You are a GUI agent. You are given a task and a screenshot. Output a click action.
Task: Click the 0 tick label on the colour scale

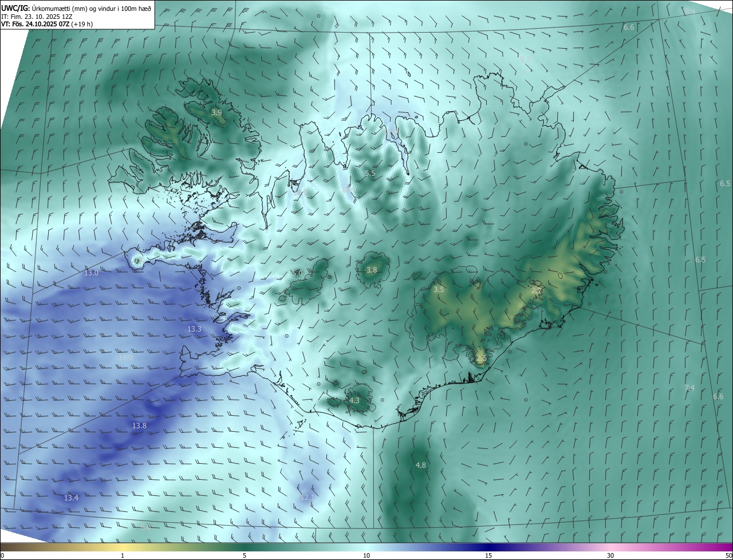pyautogui.click(x=2, y=555)
